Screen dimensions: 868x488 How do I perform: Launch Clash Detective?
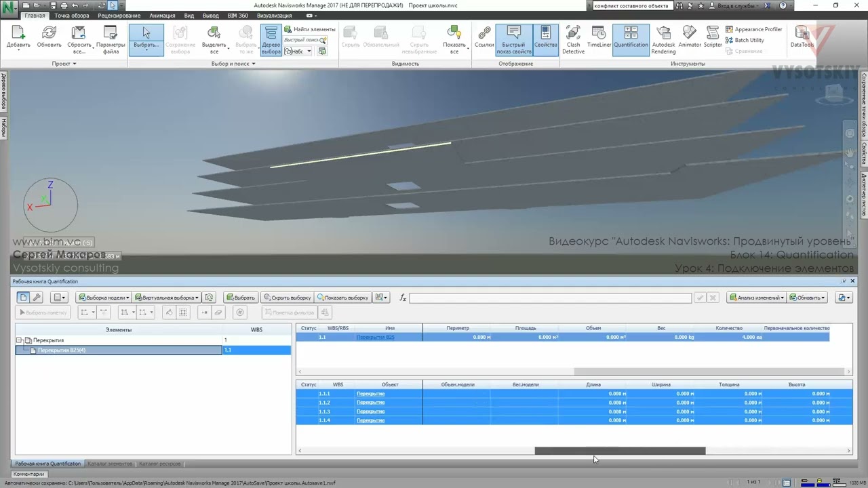tap(573, 39)
